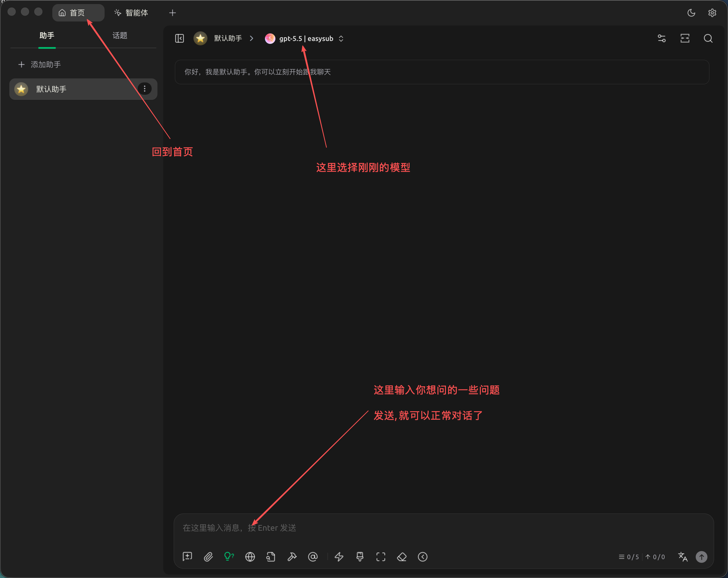Open the three-dot menu for 默认助手
This screenshot has height=578, width=728.
(144, 89)
